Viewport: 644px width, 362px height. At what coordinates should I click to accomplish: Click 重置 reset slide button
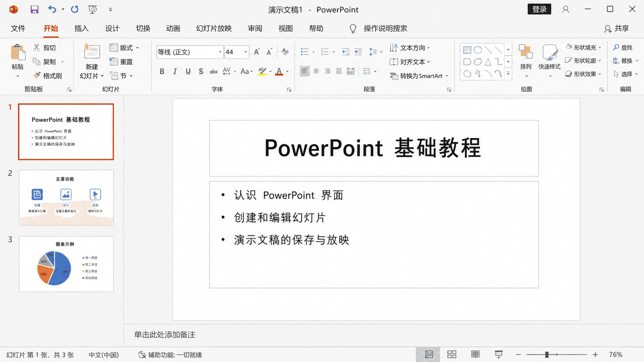pyautogui.click(x=121, y=62)
